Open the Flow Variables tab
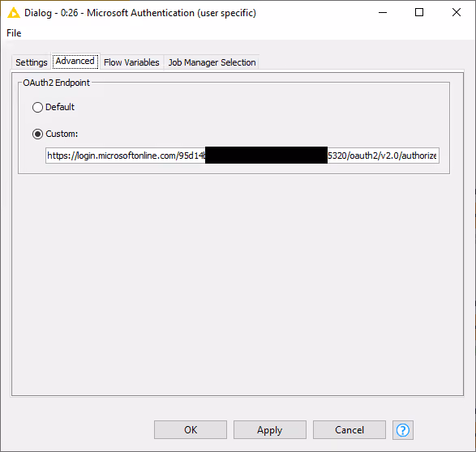476x452 pixels. [x=131, y=62]
